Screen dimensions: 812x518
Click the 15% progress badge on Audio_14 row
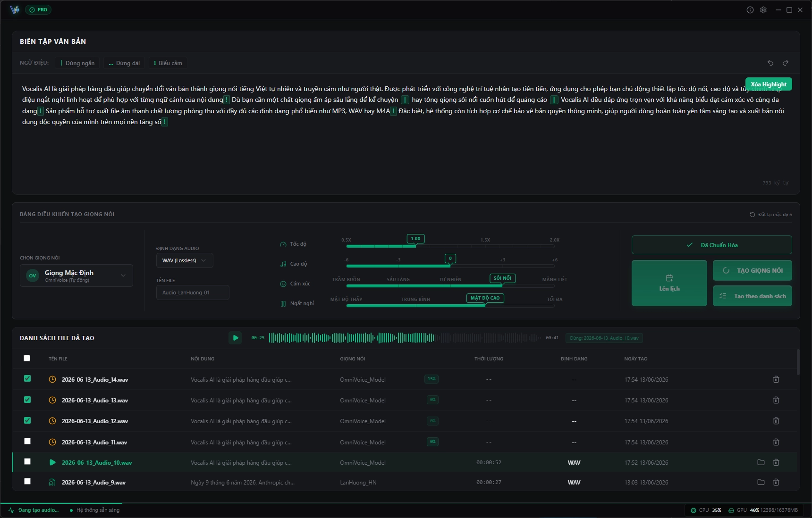click(x=431, y=379)
